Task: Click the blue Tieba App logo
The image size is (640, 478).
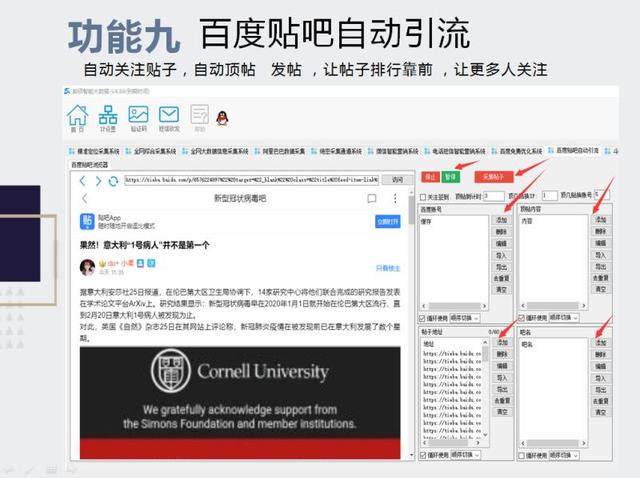Action: [87, 222]
